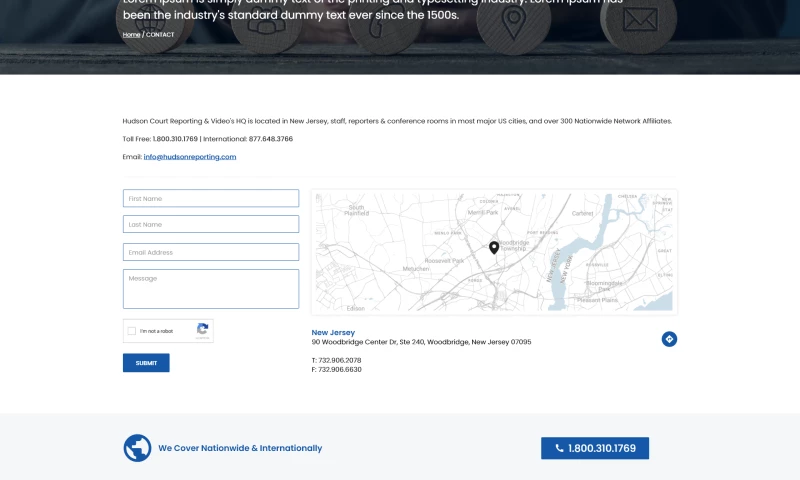
Task: Click the phone handset icon in call button
Action: [559, 448]
